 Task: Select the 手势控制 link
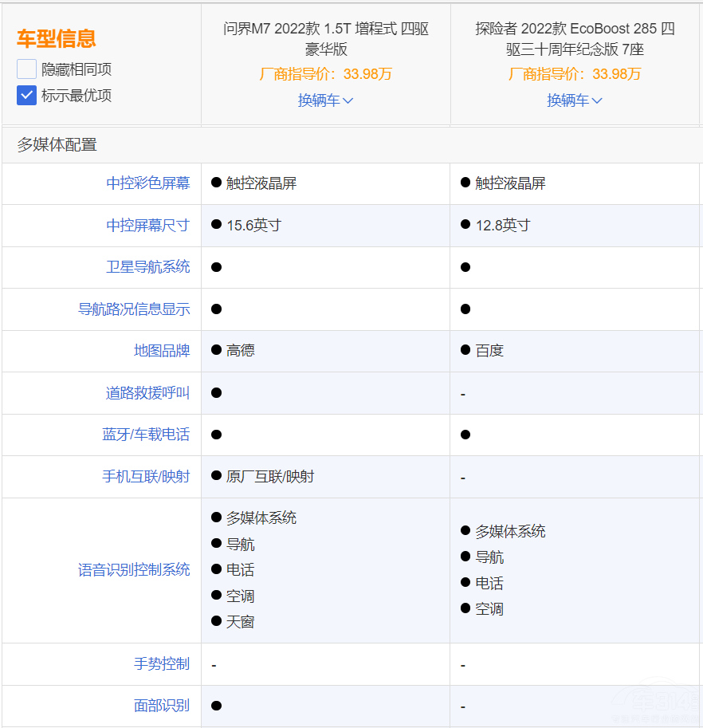(x=162, y=663)
